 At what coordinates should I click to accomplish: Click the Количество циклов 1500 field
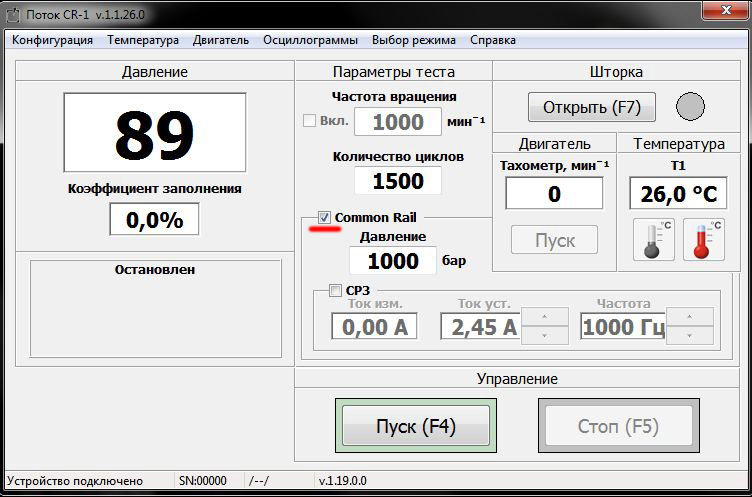coord(398,181)
